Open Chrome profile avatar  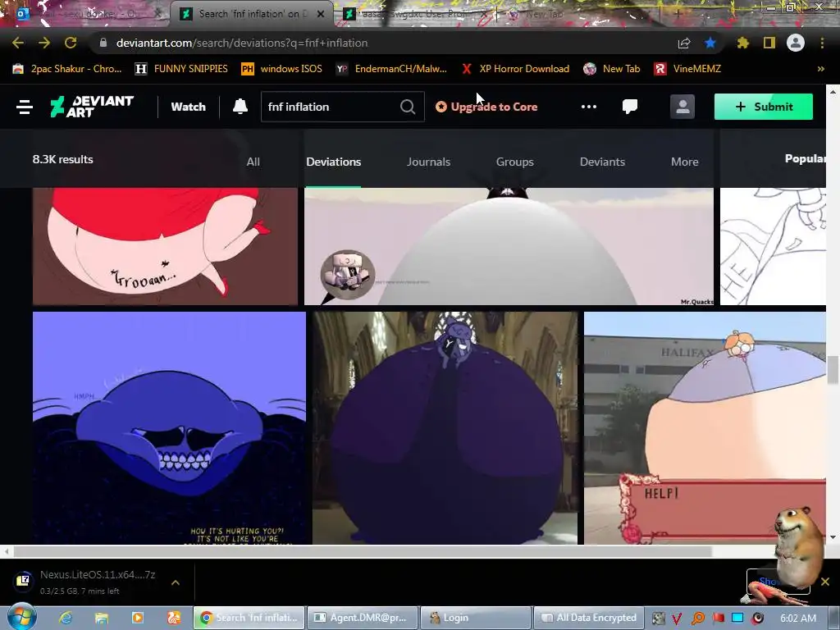(796, 43)
